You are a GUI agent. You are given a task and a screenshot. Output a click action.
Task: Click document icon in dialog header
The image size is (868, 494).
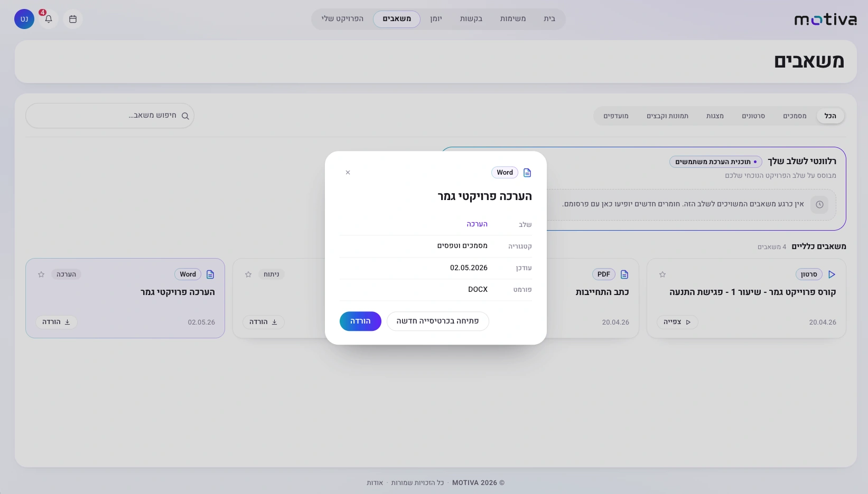pos(527,173)
